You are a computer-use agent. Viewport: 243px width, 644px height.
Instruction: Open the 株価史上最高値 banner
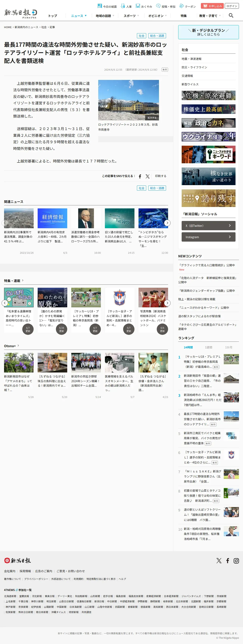coord(208,109)
